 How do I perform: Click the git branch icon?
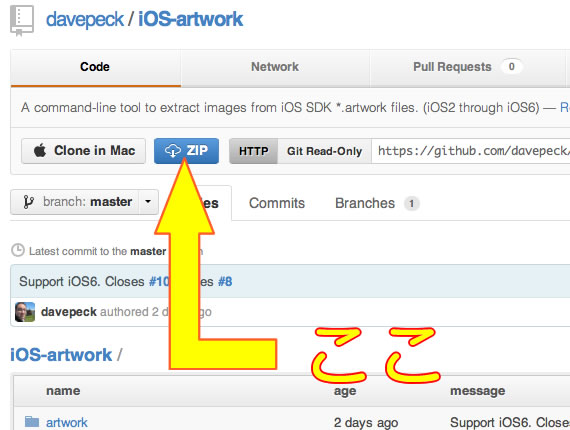pyautogui.click(x=28, y=202)
